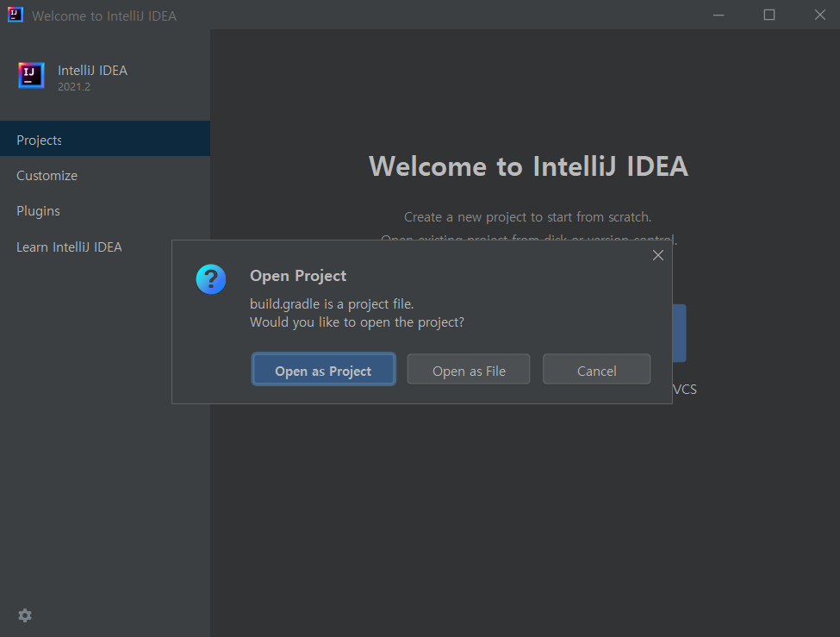Choose Open as File in dialog
The width and height of the screenshot is (840, 637).
469,370
